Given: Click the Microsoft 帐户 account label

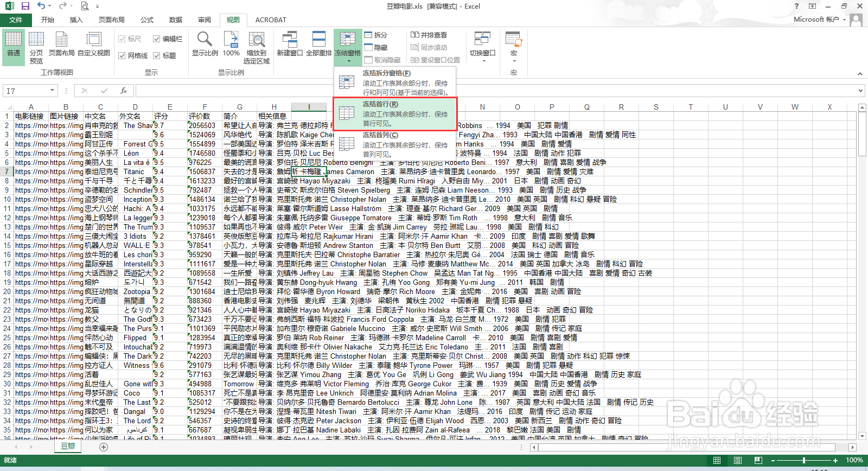Looking at the screenshot, I should point(816,20).
